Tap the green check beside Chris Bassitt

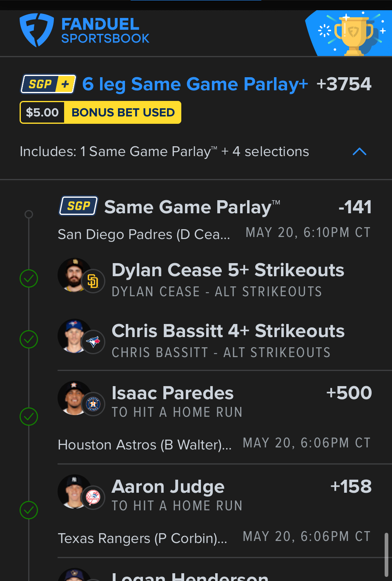(29, 340)
